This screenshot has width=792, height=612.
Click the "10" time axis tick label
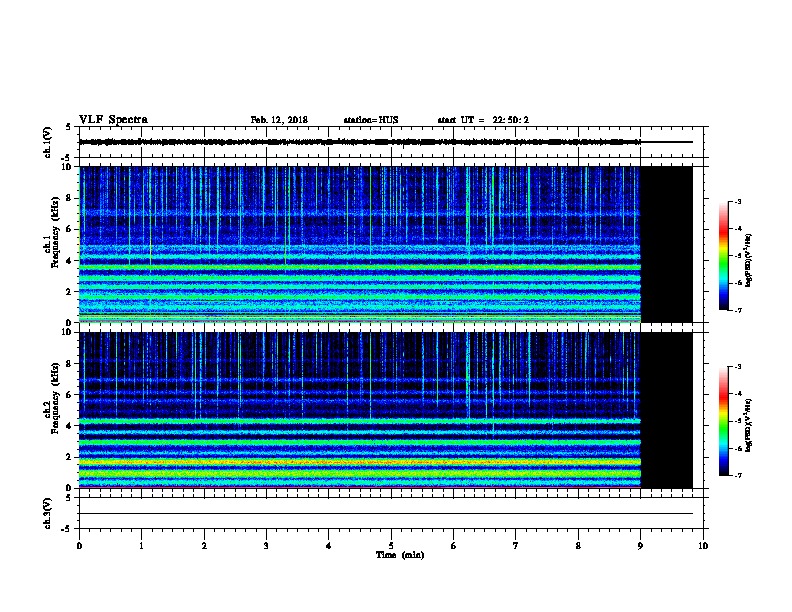(x=703, y=545)
